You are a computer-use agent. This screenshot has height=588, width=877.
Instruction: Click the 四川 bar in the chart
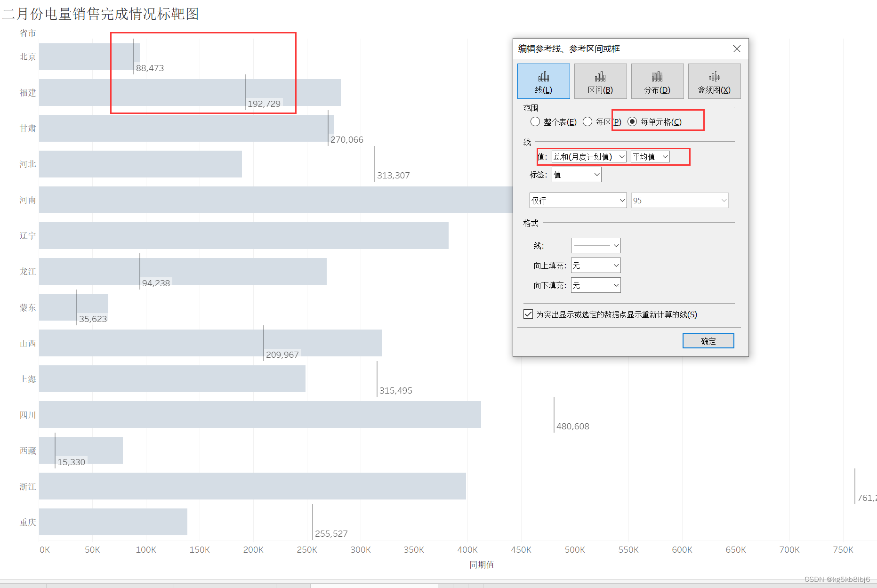[x=260, y=415]
